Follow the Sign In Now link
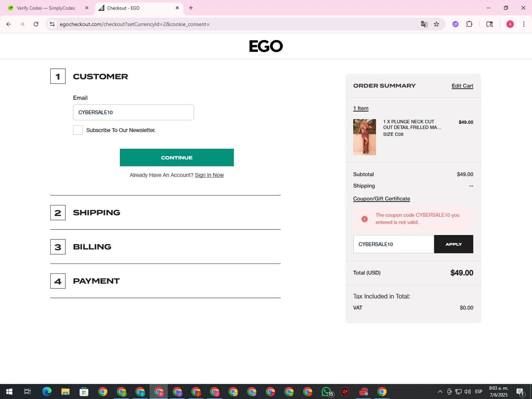Image resolution: width=532 pixels, height=399 pixels. pyautogui.click(x=209, y=175)
